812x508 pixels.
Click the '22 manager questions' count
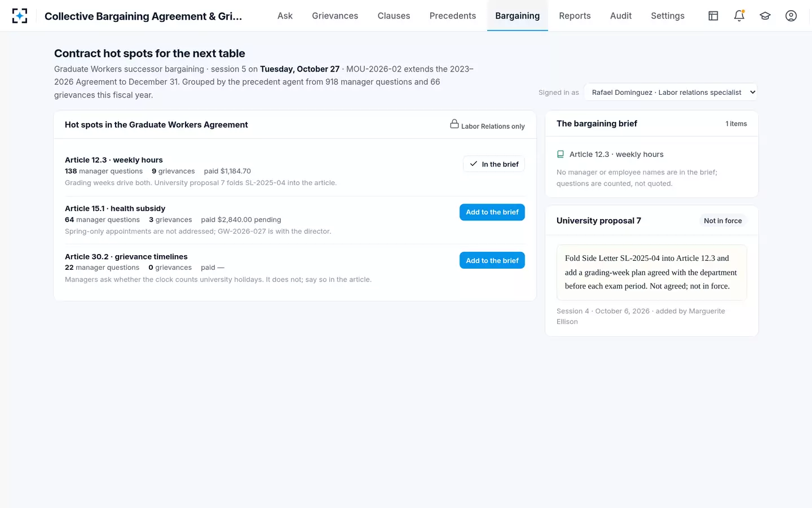[102, 268]
